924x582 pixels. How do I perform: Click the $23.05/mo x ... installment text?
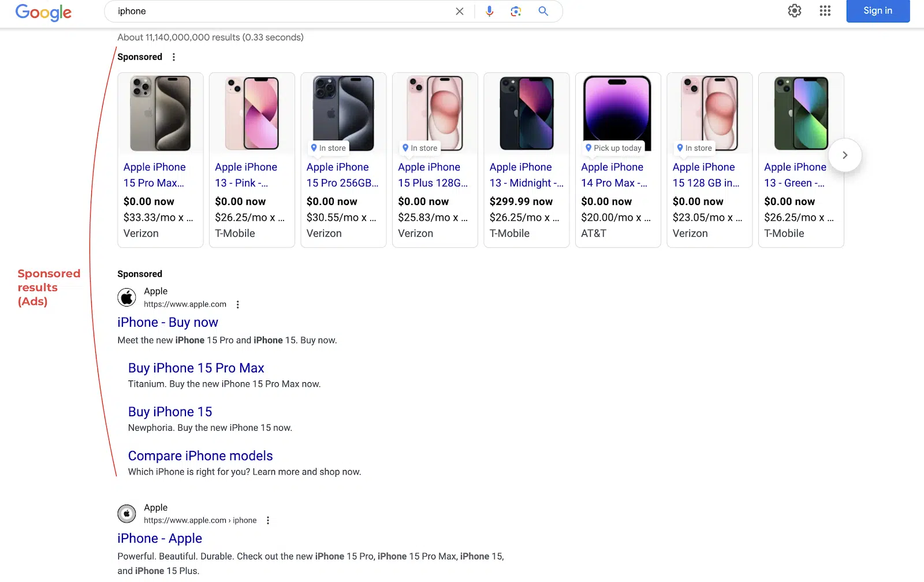707,218
